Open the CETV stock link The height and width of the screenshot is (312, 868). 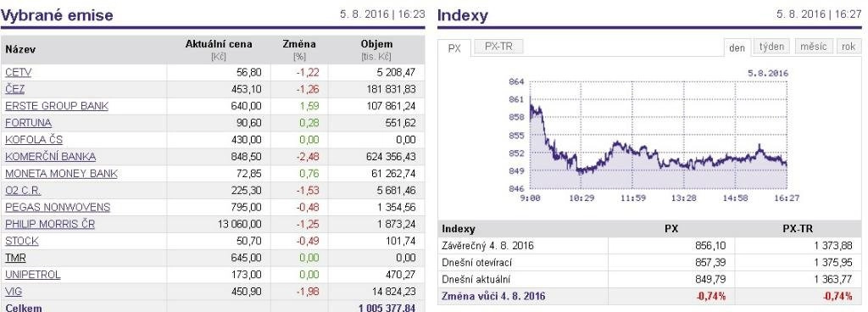pos(19,72)
